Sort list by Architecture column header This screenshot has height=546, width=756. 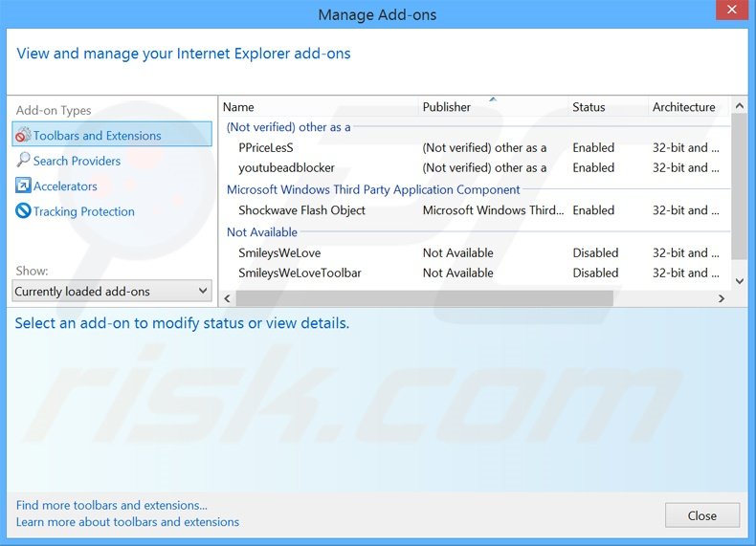(687, 107)
